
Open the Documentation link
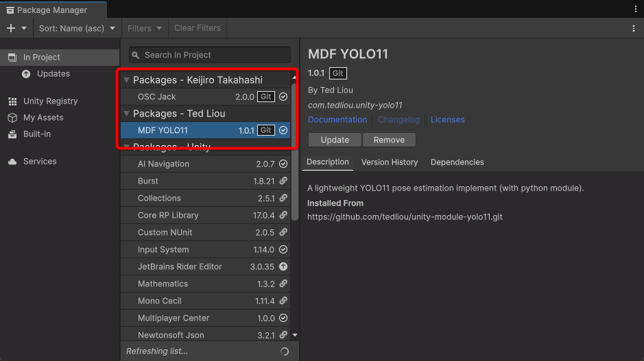coord(337,120)
